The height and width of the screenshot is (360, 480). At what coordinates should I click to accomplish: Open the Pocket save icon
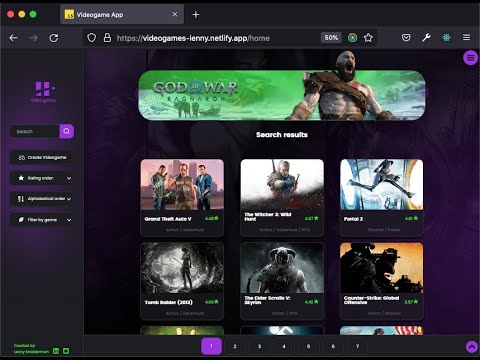406,38
